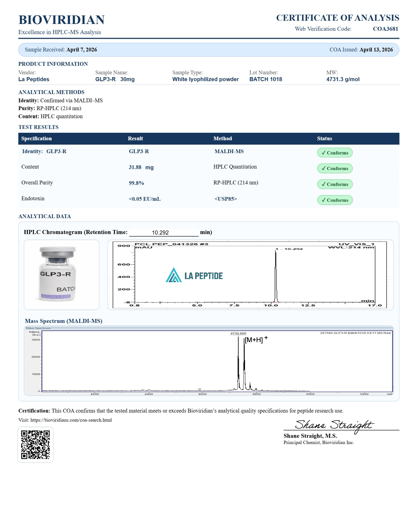The width and height of the screenshot is (411, 532).
Task: Click the Content row Conforms checkmark badge
Action: coord(335,168)
